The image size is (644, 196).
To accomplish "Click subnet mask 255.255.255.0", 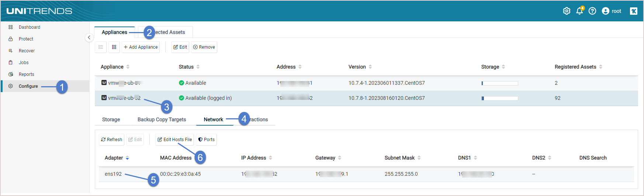I will [401, 174].
